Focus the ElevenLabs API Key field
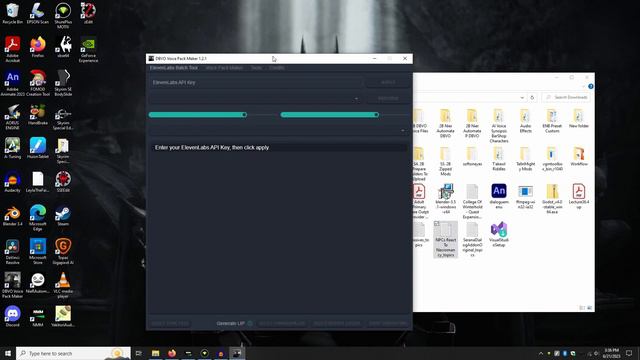Viewport: 640px width, 360px height. click(256, 82)
